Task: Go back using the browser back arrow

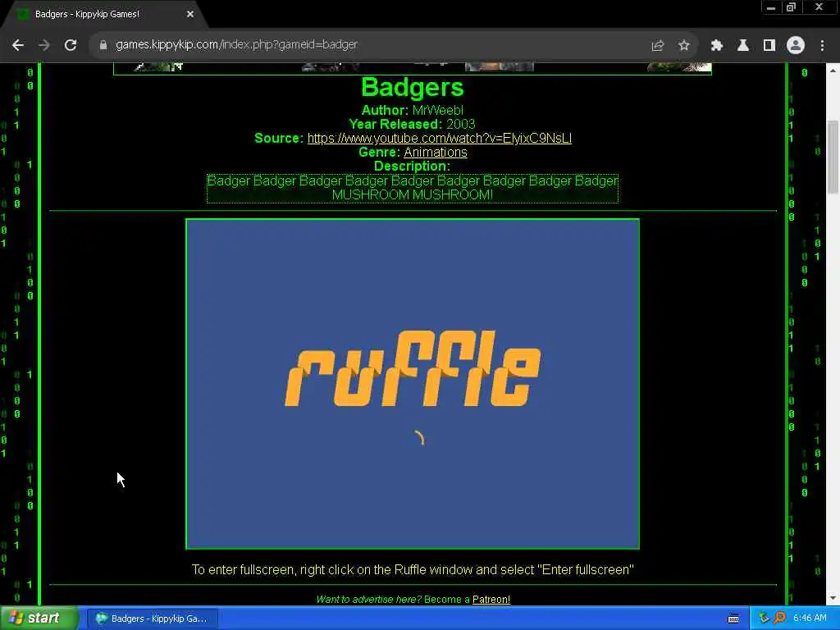Action: tap(18, 45)
